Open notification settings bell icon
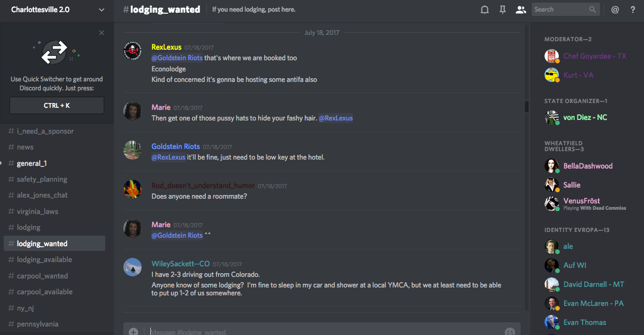Image resolution: width=644 pixels, height=335 pixels. coord(484,10)
